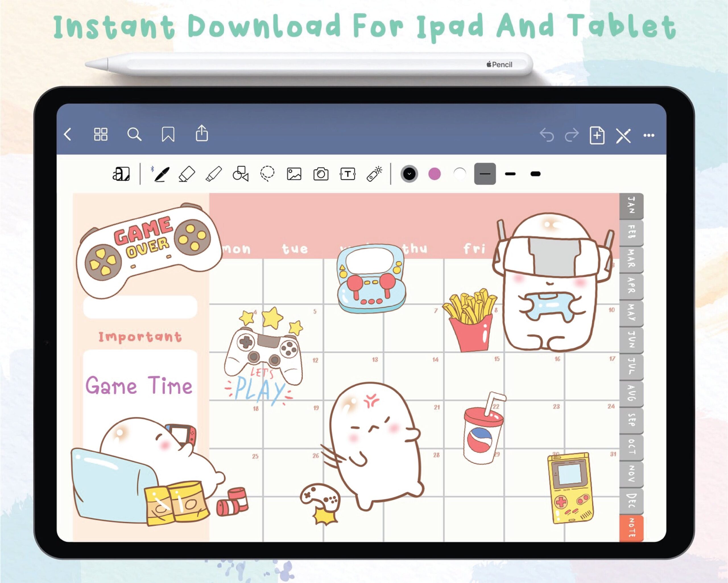Select the zoom window tool
This screenshot has width=728, height=583.
121,174
